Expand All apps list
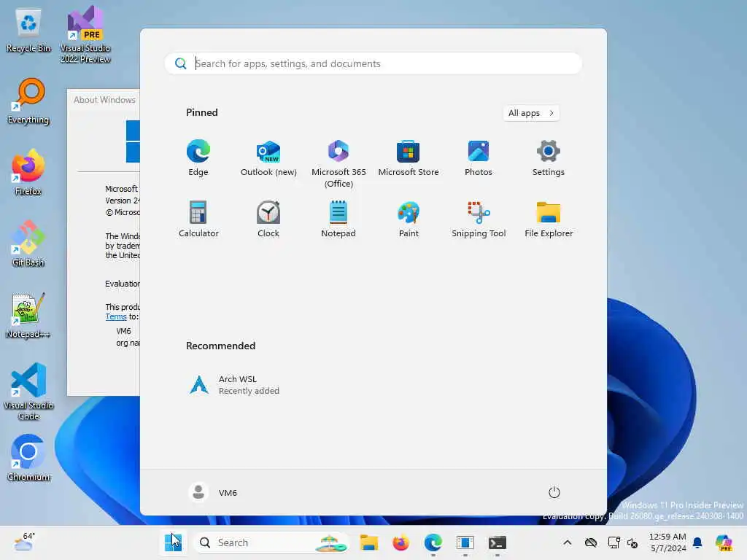 pyautogui.click(x=531, y=113)
